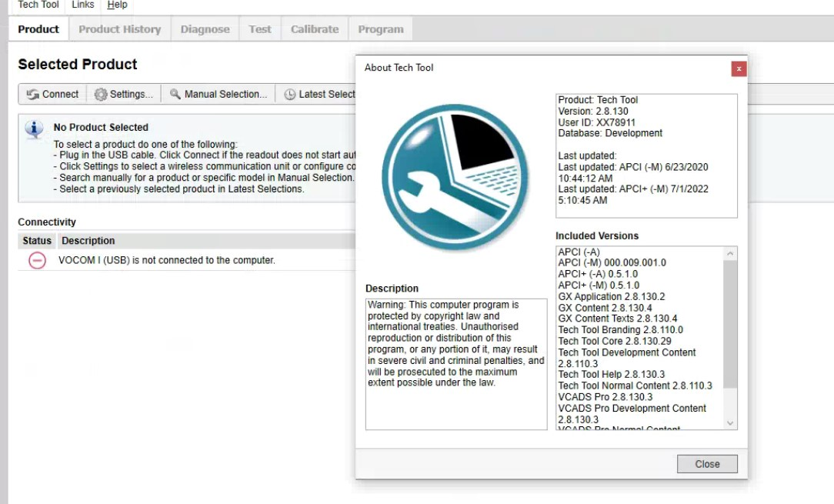Screen dimensions: 834x504
Task: Click the 'About Tech Tool' dialog title
Action: [x=399, y=68]
